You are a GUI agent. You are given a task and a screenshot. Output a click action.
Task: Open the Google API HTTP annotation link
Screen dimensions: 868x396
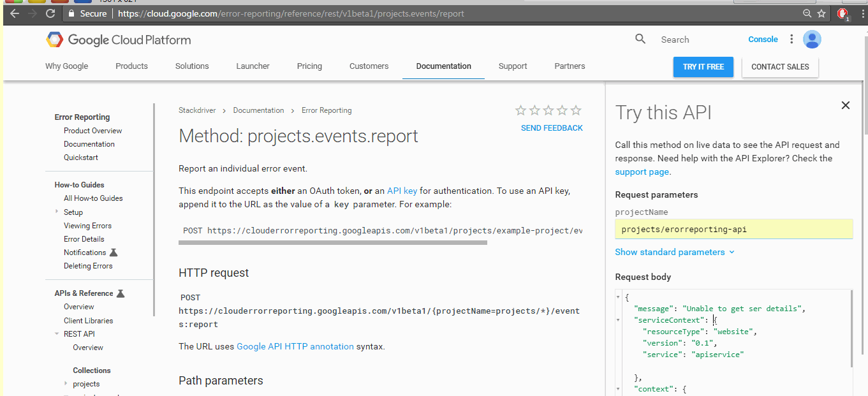pyautogui.click(x=295, y=347)
